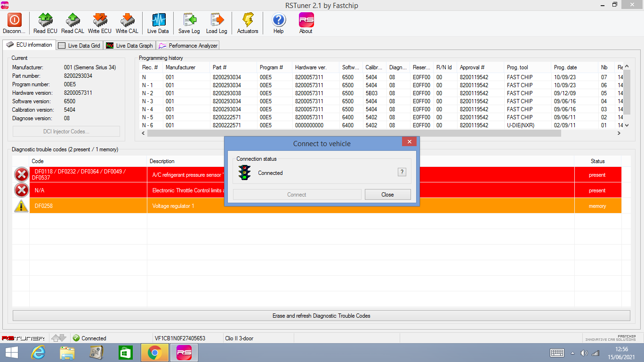644x362 pixels.
Task: Open Help from the toolbar
Action: [279, 20]
